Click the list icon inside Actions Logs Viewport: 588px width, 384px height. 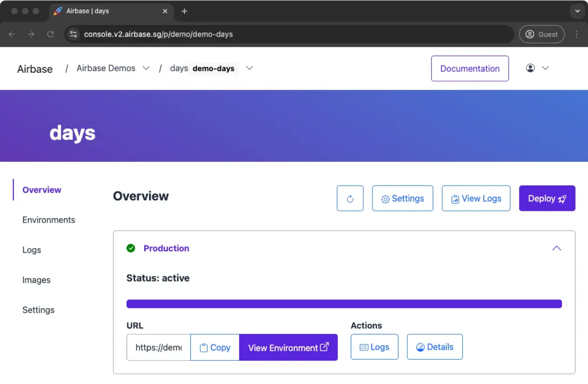click(x=365, y=347)
